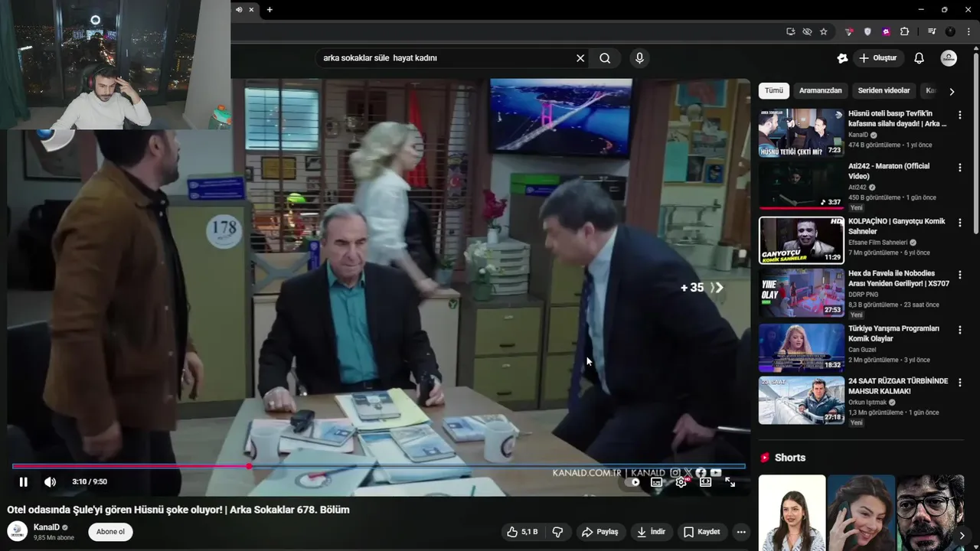980x551 pixels.
Task: Start voice search with microphone
Action: coord(639,58)
